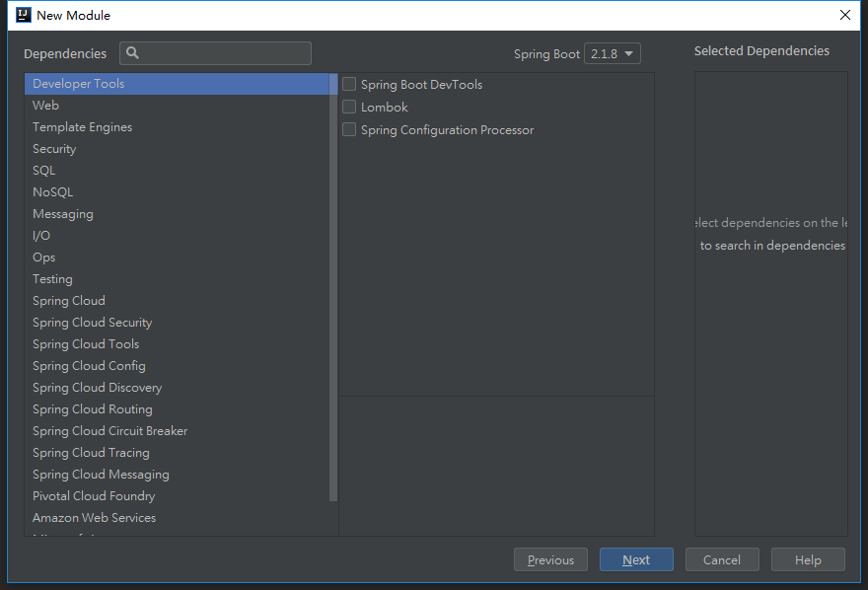Image resolution: width=868 pixels, height=590 pixels.
Task: Close the New Module dialog
Action: coord(844,15)
